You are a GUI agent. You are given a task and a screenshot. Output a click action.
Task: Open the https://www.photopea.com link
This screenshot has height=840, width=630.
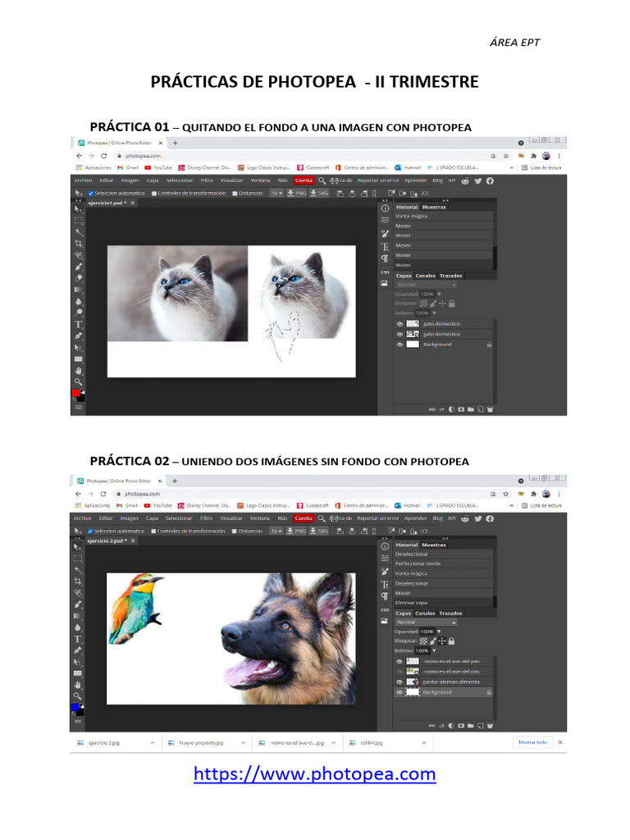pyautogui.click(x=315, y=774)
